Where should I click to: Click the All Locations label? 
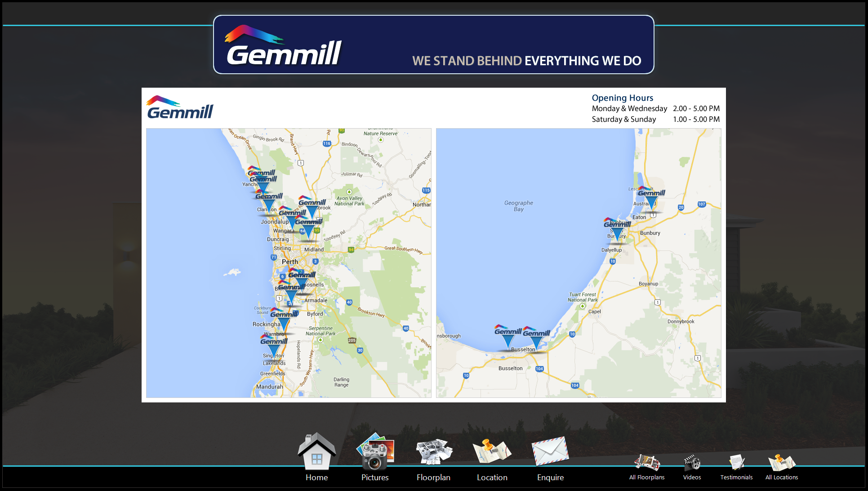point(782,478)
